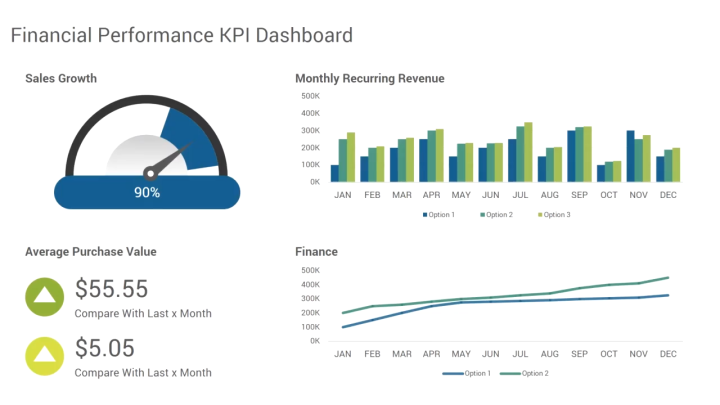Click the APR label in the revenue chart
The height and width of the screenshot is (405, 720).
[432, 195]
